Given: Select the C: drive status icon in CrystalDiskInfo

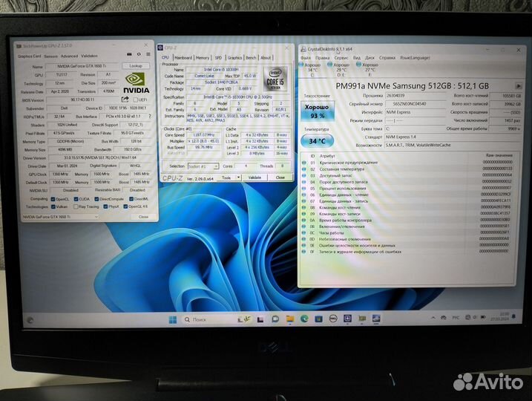Looking at the screenshot, I should pos(301,65).
